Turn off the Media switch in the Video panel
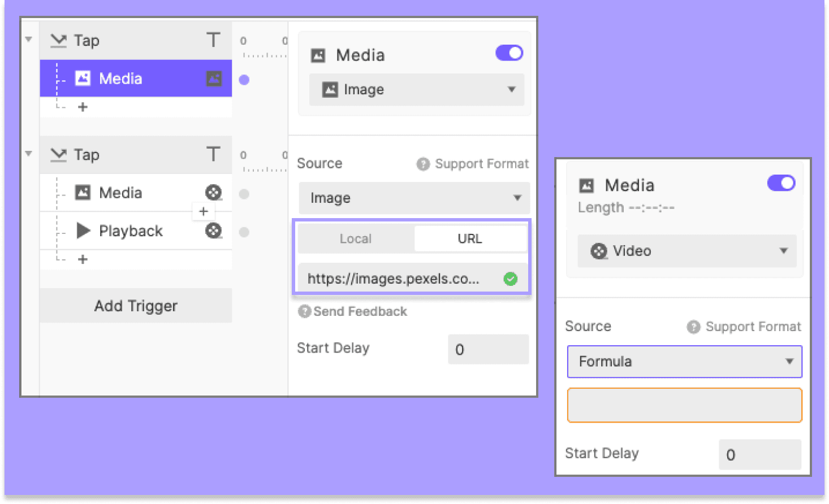This screenshot has width=829, height=504. 780,183
